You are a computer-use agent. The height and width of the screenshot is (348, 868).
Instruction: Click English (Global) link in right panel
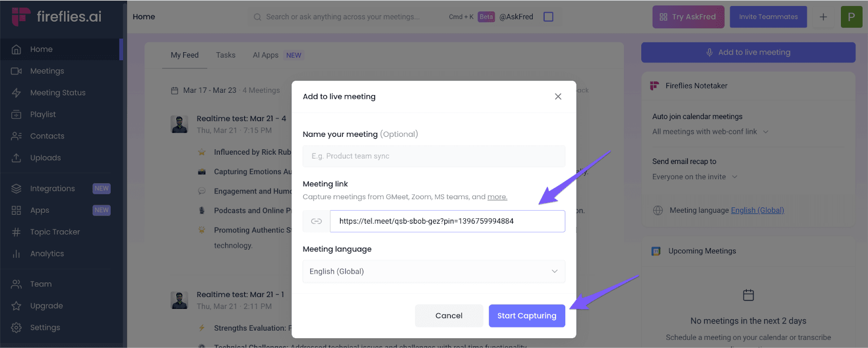tap(757, 211)
